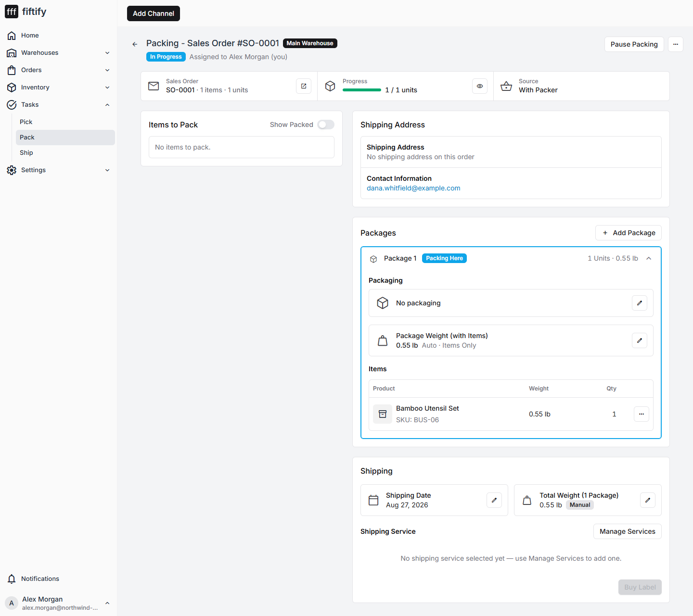Open the Pick tasks page

[65, 122]
